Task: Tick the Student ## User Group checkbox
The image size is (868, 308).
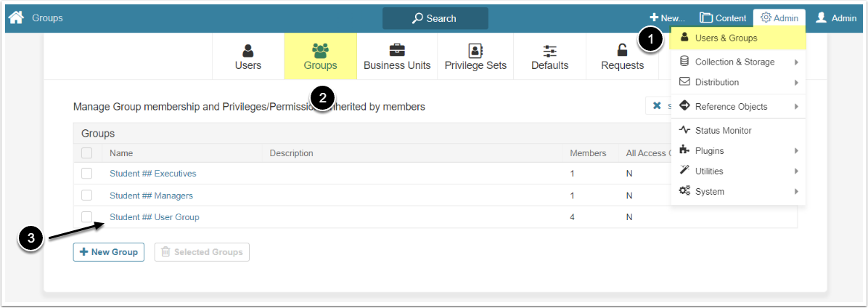Action: point(87,217)
